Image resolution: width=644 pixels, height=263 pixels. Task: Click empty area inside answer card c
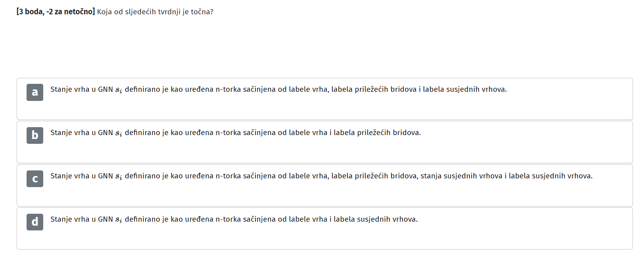point(317,195)
